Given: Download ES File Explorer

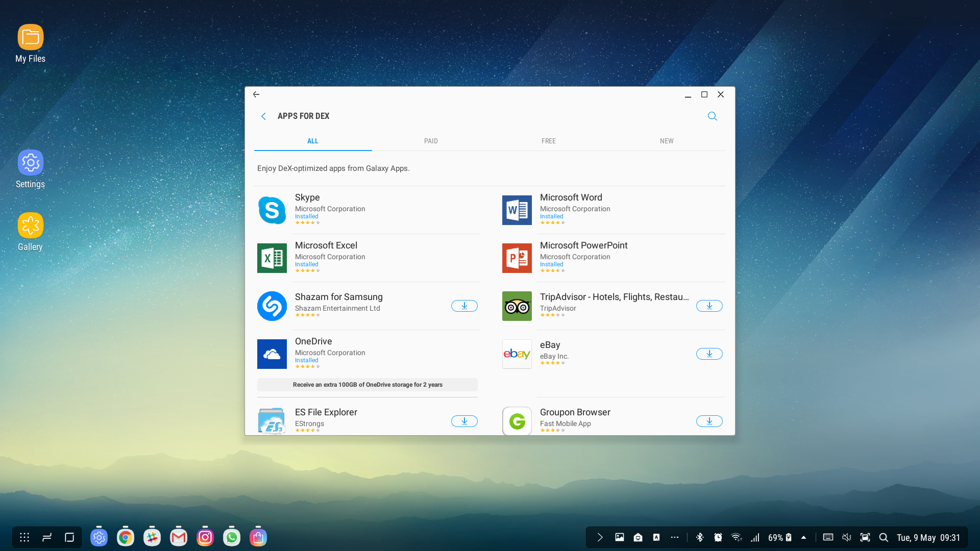Looking at the screenshot, I should coord(464,421).
